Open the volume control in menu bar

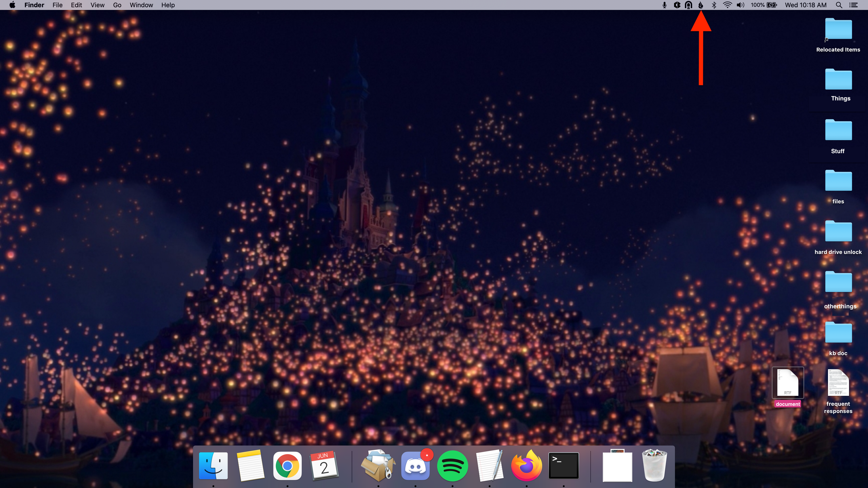pyautogui.click(x=740, y=5)
